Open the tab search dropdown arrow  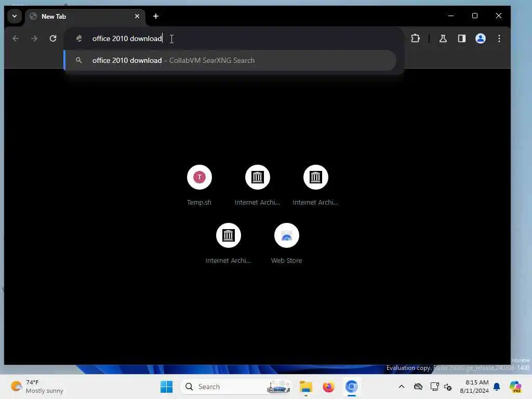[15, 16]
